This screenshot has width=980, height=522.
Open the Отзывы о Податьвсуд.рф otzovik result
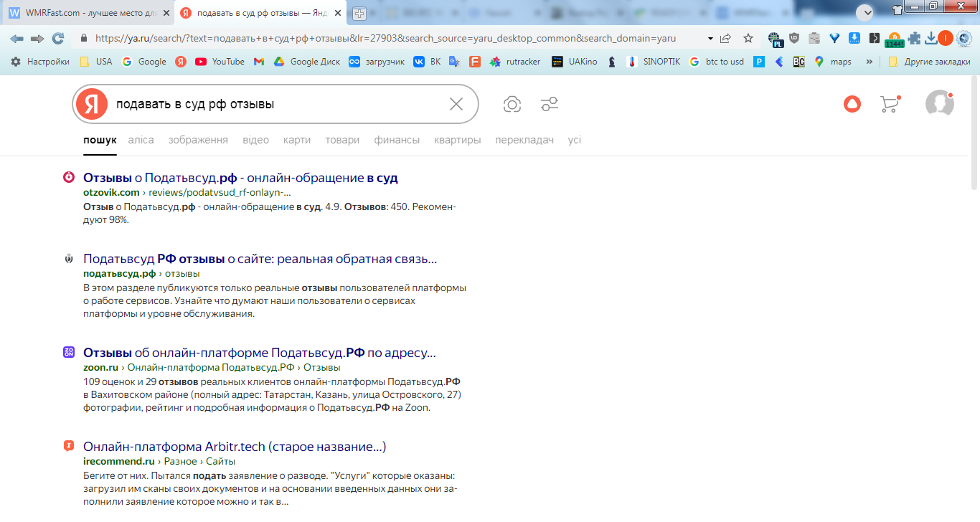point(240,178)
